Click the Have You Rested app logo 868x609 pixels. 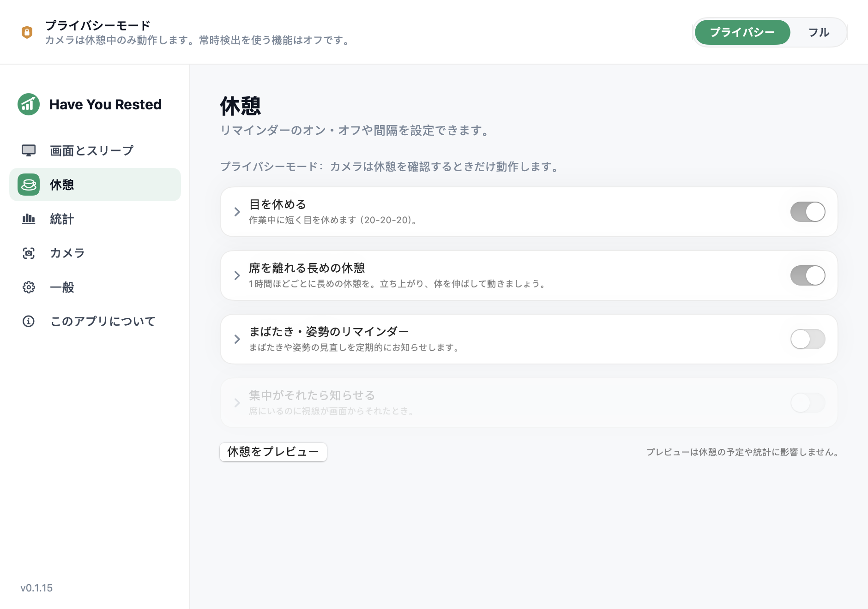(x=29, y=104)
